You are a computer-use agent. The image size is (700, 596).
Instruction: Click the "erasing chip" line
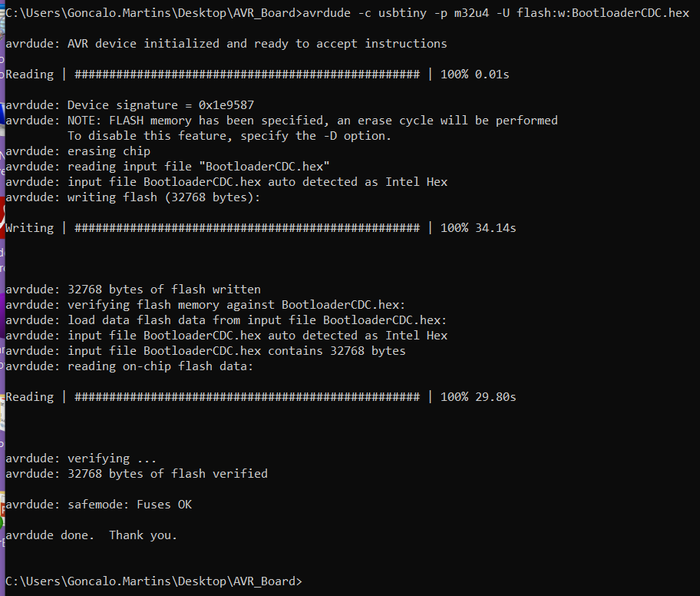pyautogui.click(x=109, y=151)
